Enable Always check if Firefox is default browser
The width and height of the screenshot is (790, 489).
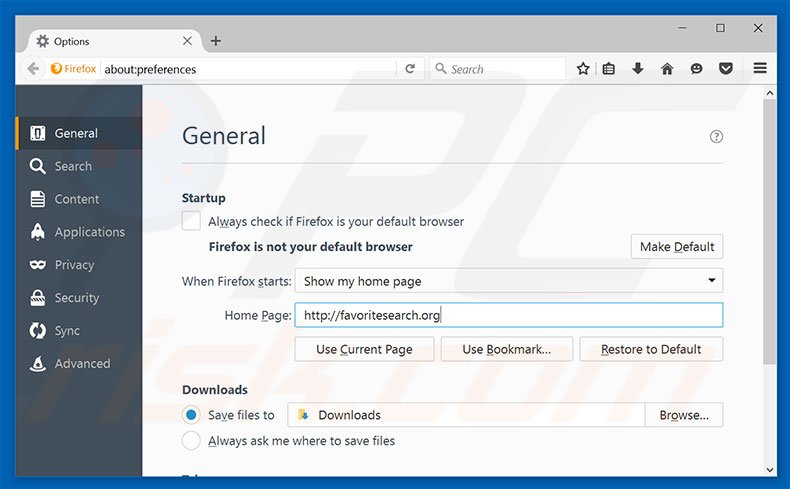point(191,221)
